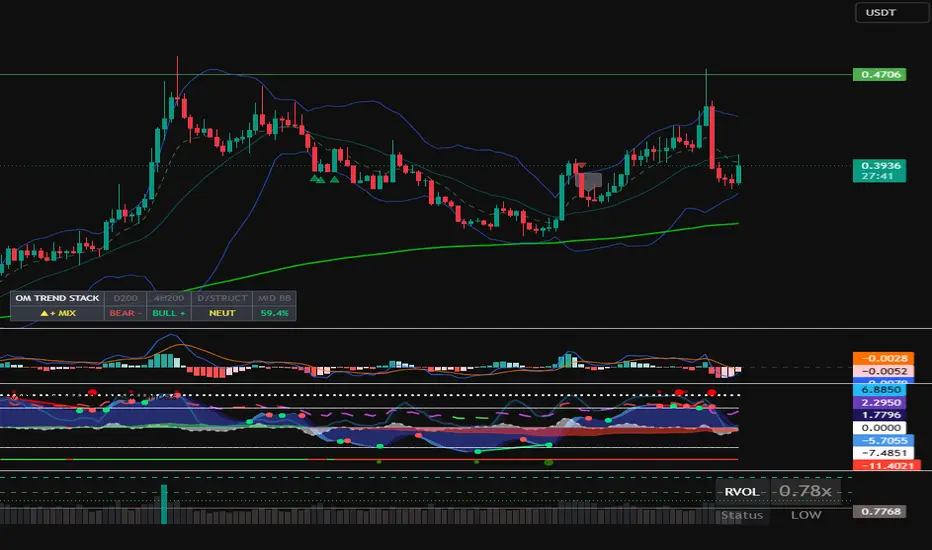932x550 pixels.
Task: Click the gray shaded box on the price chart
Action: coord(589,181)
